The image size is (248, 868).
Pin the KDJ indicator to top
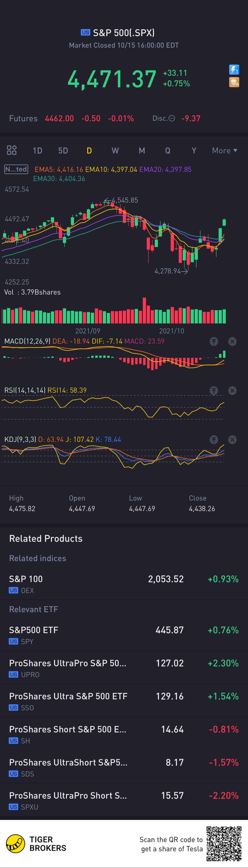pos(214,439)
